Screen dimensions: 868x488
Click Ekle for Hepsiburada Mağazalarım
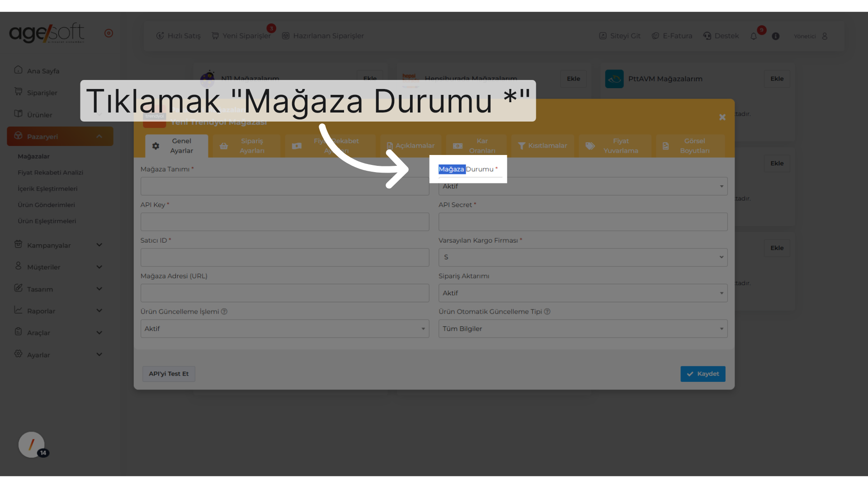[x=573, y=79]
